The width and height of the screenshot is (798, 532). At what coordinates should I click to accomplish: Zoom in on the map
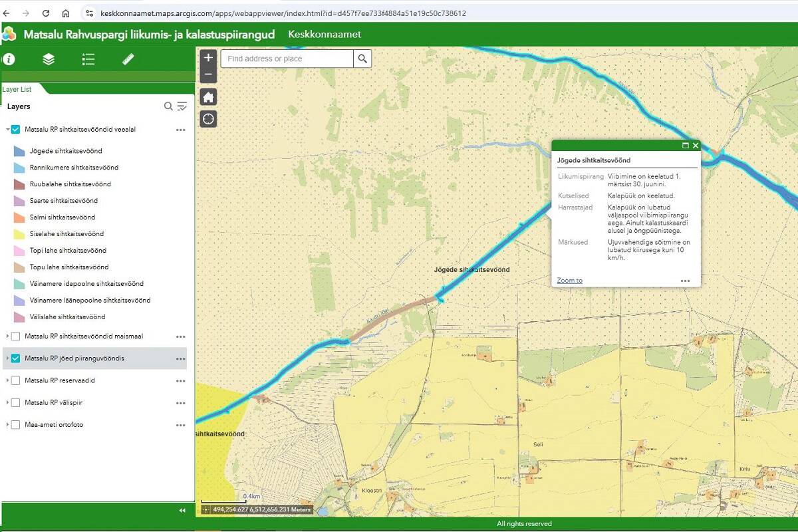[208, 58]
